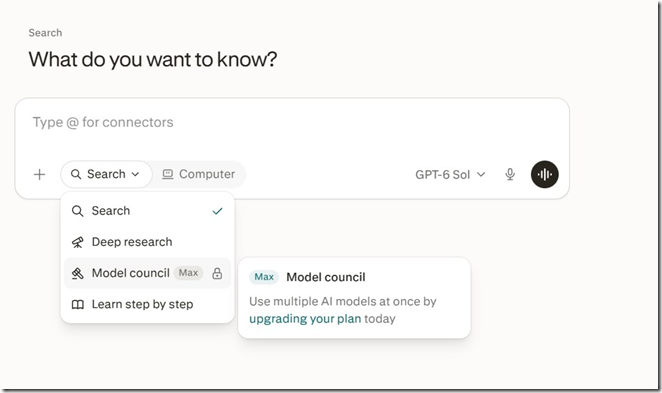
Task: Open the GPT-6 Sol model selector
Action: pyautogui.click(x=450, y=174)
